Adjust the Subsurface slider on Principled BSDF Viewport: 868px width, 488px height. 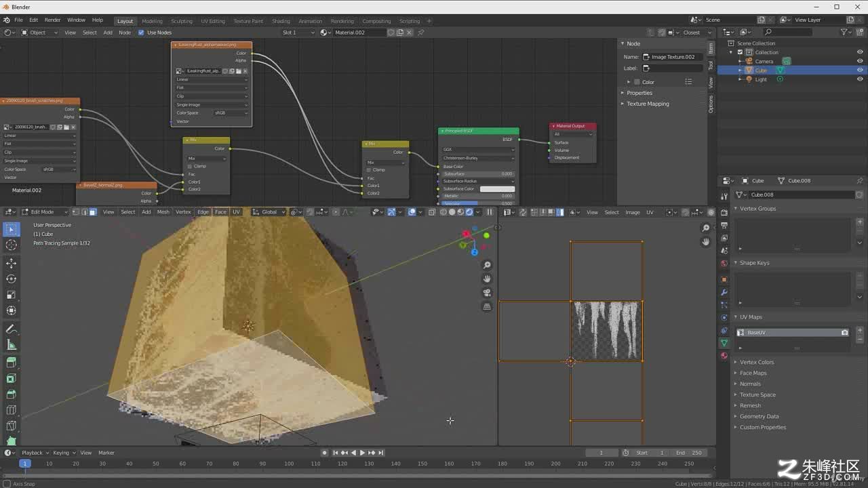point(478,174)
